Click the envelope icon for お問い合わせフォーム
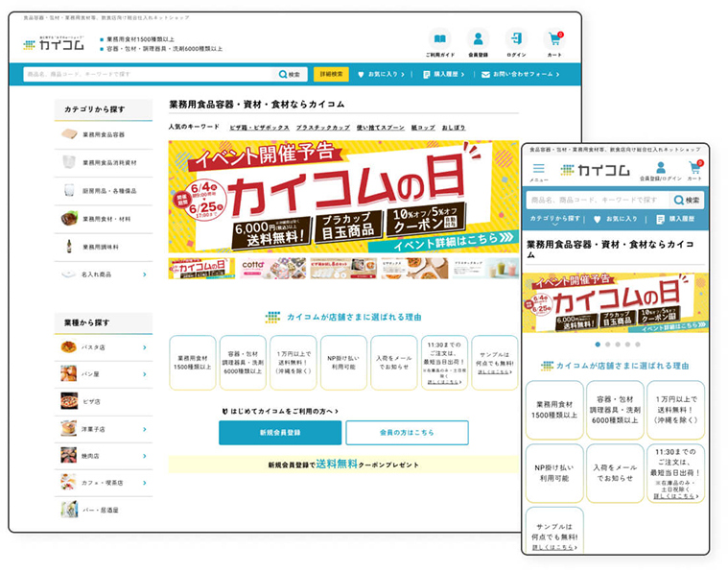 [x=485, y=74]
